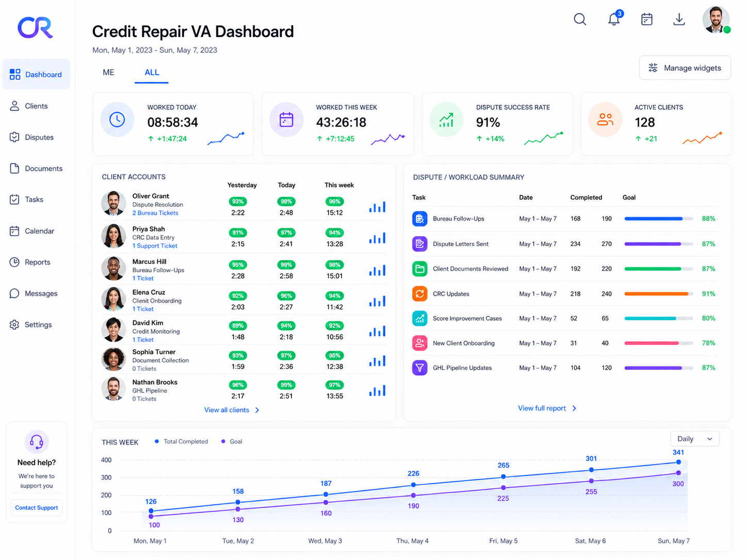Screen dimensions: 747x560
Task: Click the GHL Pipeline Updates funnel icon
Action: click(x=420, y=368)
